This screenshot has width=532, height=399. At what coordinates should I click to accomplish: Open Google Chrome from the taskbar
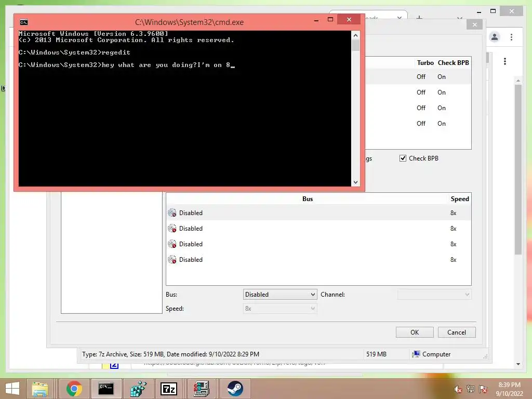pos(74,389)
